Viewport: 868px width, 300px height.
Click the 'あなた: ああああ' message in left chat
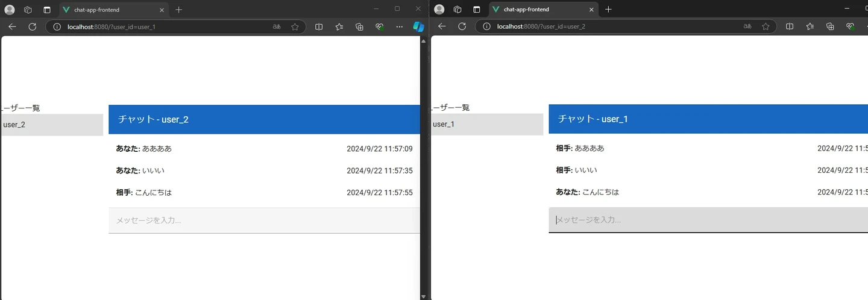144,148
